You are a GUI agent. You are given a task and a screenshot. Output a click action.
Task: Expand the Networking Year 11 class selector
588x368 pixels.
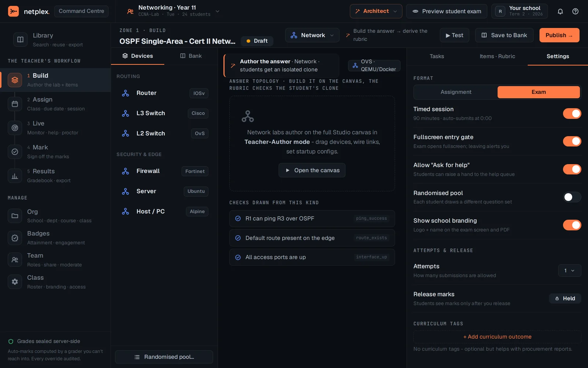173,11
